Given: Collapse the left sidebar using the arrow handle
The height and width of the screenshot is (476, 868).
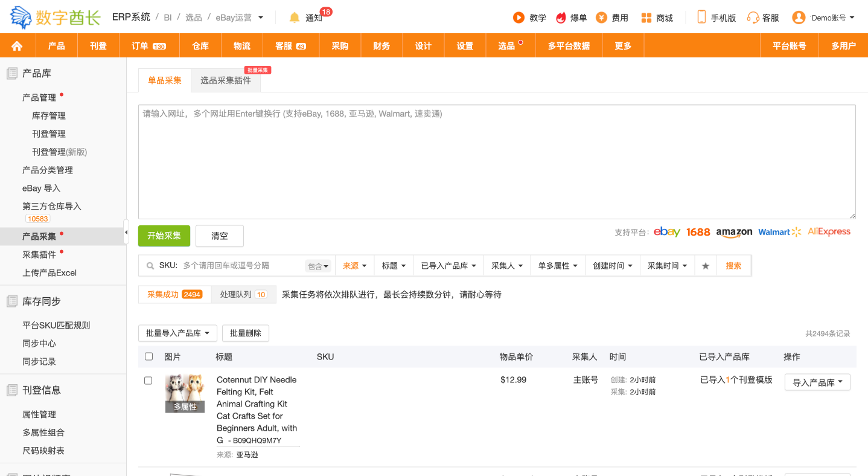Looking at the screenshot, I should 126,232.
